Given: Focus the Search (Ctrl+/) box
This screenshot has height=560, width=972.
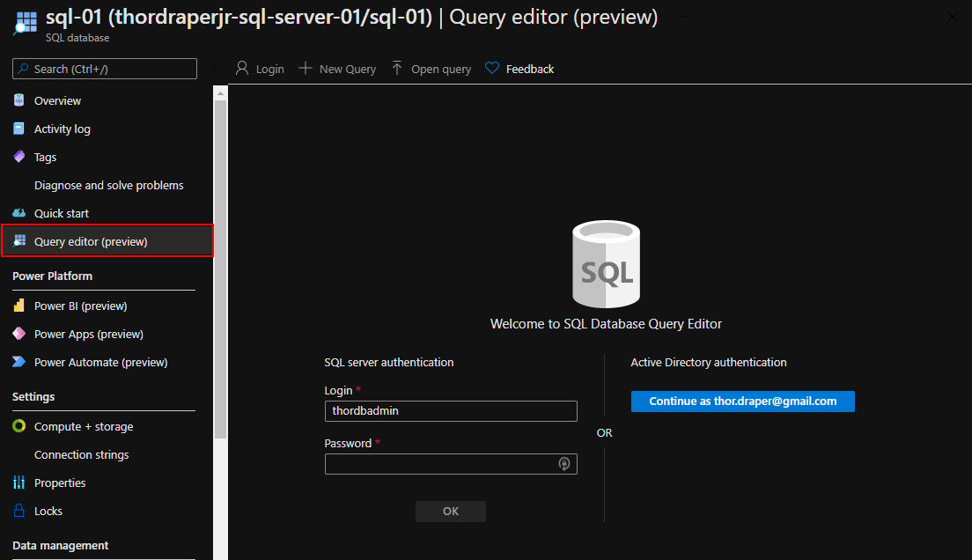Looking at the screenshot, I should pos(105,69).
